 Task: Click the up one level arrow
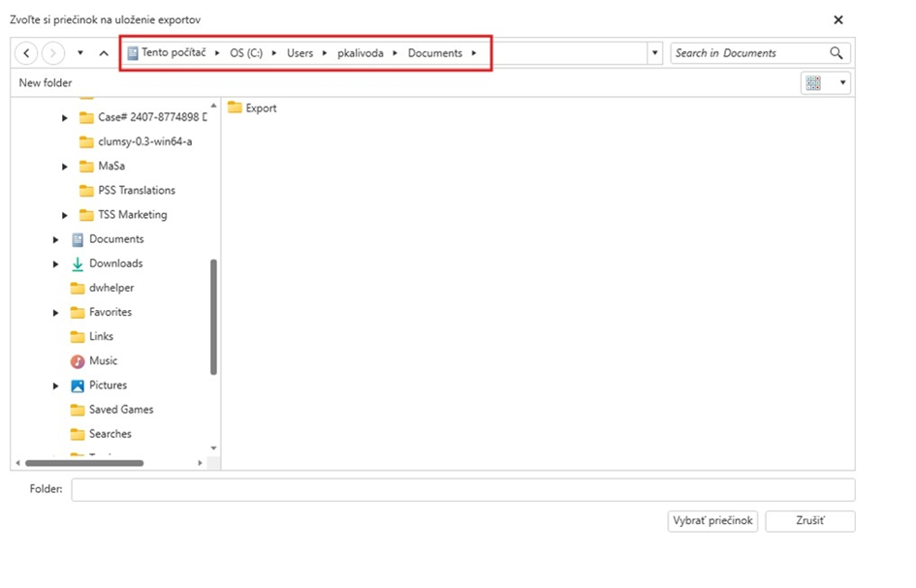click(x=104, y=53)
